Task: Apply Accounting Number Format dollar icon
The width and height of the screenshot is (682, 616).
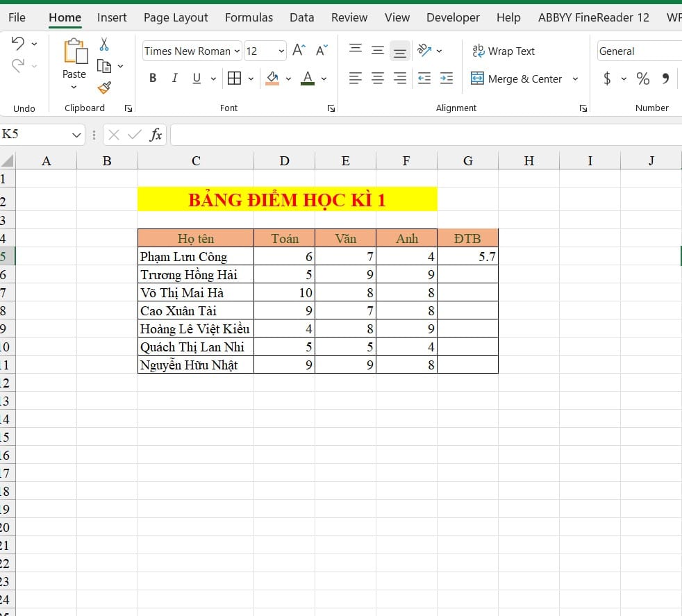Action: pos(607,78)
